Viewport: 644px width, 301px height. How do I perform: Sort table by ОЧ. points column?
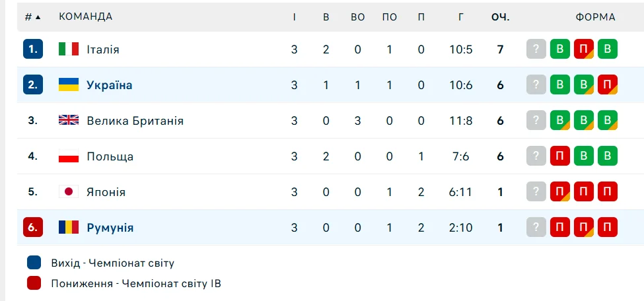tap(500, 17)
